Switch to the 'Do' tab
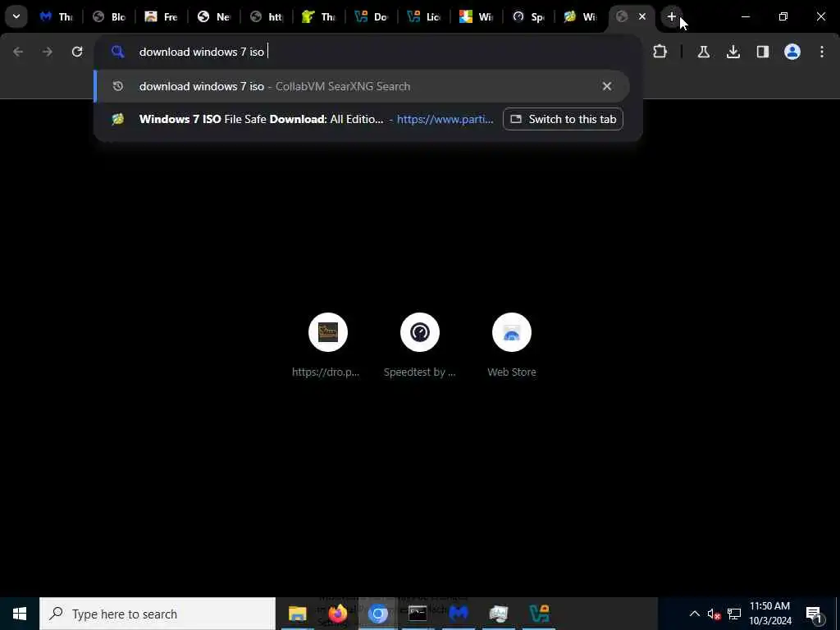 coord(372,17)
